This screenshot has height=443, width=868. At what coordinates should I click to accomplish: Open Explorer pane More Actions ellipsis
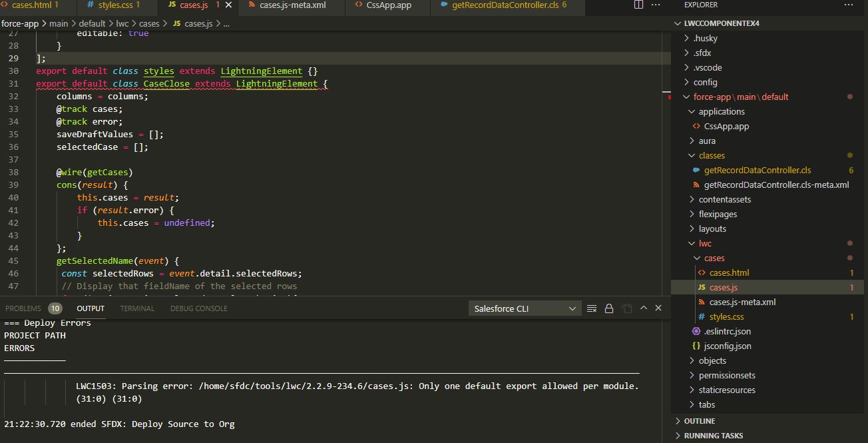tap(849, 5)
